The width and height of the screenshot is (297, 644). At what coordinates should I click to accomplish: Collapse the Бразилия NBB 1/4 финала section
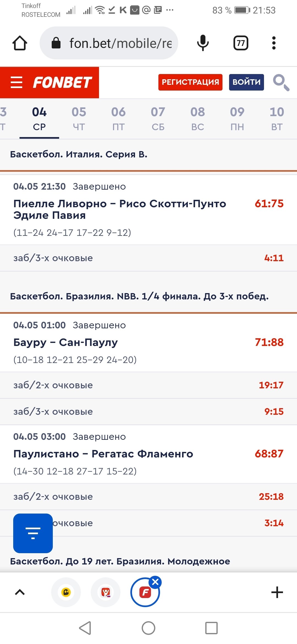(139, 296)
